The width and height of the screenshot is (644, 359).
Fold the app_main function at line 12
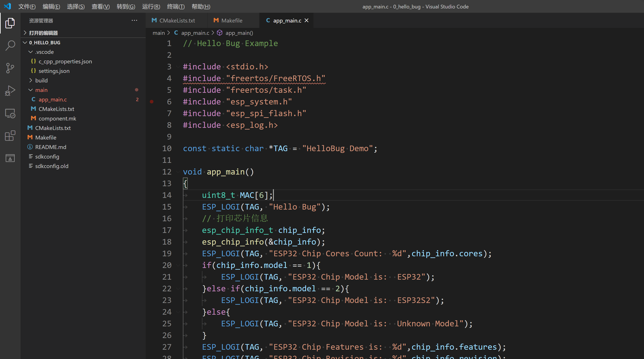coord(178,172)
